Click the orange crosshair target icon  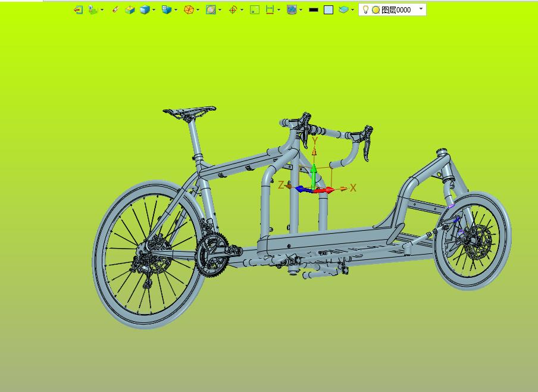[233, 10]
